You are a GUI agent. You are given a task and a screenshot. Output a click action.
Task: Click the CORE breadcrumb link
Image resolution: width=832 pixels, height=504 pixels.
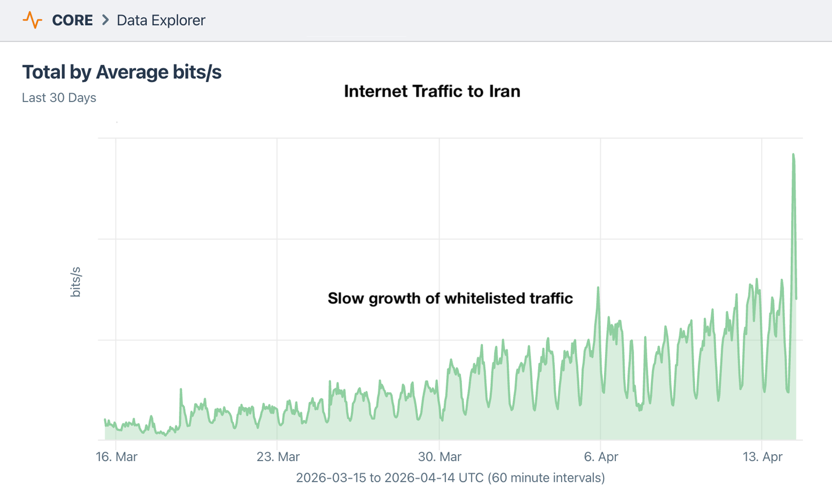(x=73, y=20)
